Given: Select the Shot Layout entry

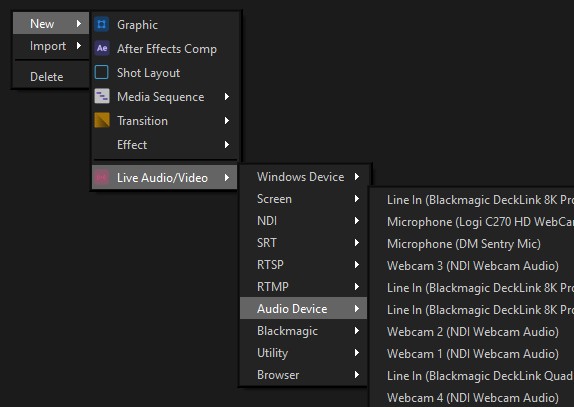Looking at the screenshot, I should coord(165,72).
